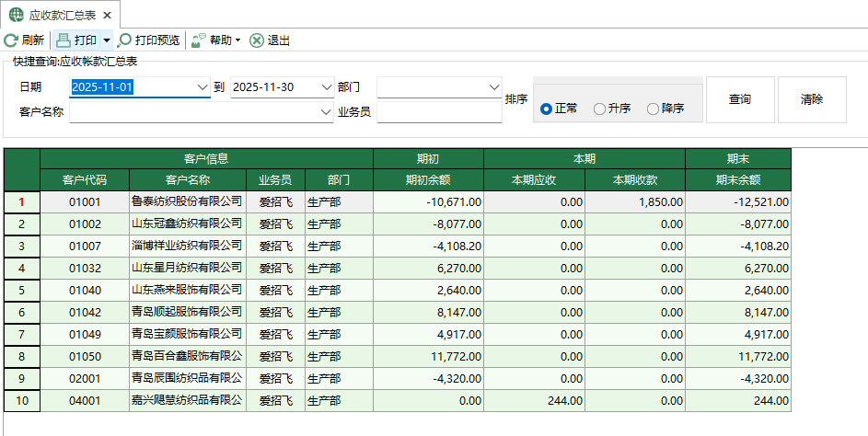The height and width of the screenshot is (436, 868).
Task: Expand the Print button dropdown arrow
Action: click(107, 40)
